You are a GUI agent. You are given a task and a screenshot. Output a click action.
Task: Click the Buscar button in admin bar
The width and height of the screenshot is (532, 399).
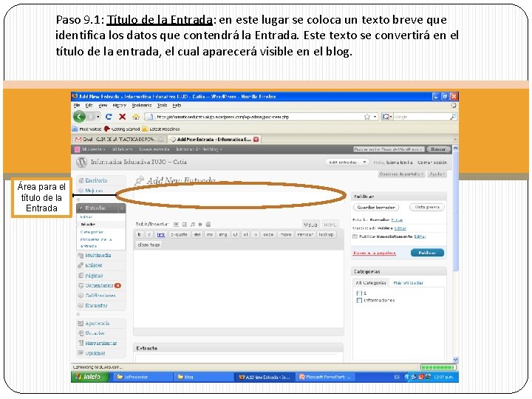coord(438,149)
